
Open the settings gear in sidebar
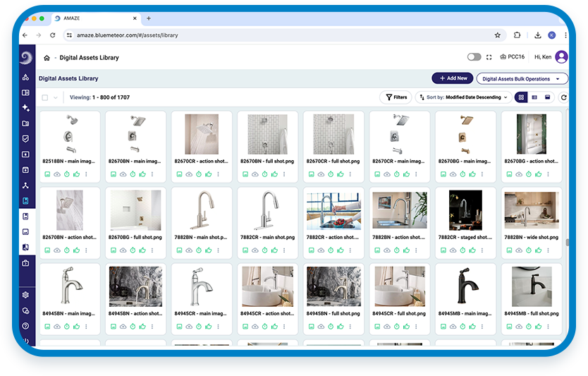click(x=25, y=295)
